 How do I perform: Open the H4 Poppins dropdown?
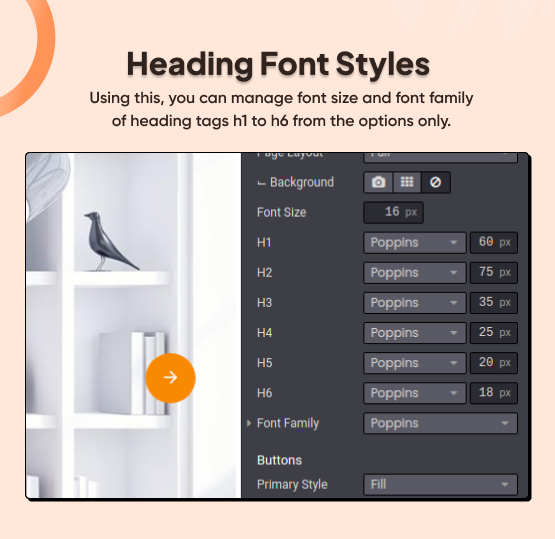(414, 333)
